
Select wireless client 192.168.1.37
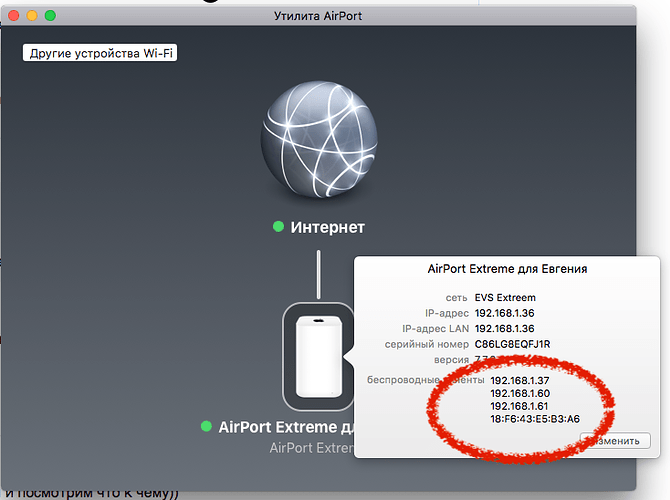tap(520, 380)
